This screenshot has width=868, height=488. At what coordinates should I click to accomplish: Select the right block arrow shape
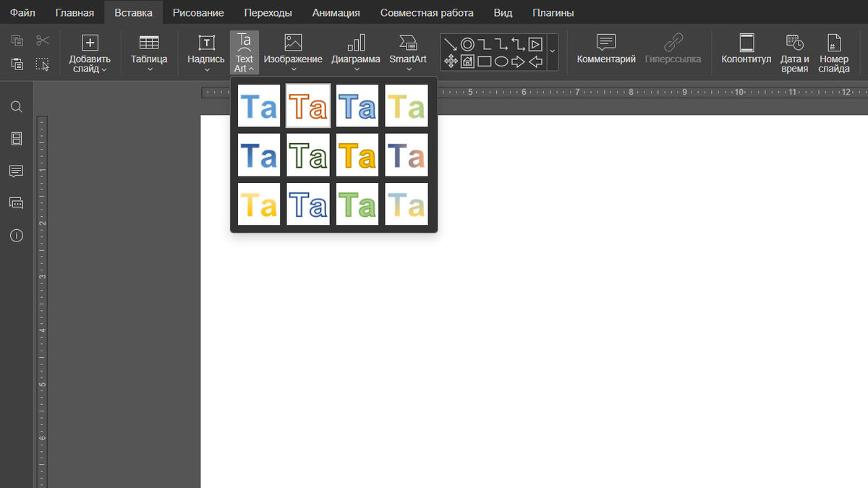[519, 61]
